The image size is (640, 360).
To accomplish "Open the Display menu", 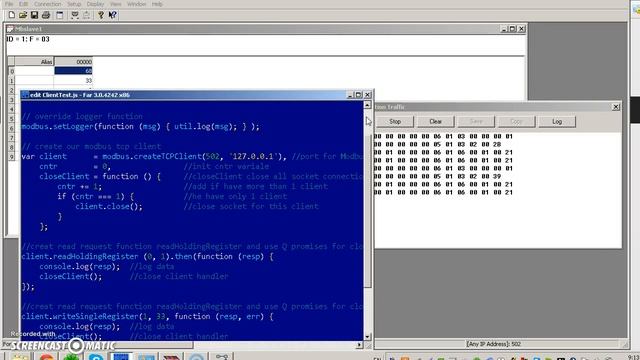I will tap(96, 4).
